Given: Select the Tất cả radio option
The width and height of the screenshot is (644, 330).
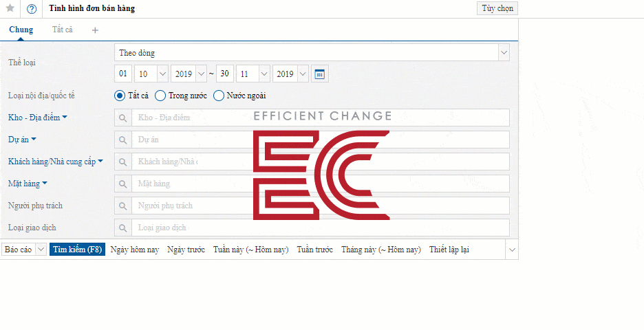Looking at the screenshot, I should tap(120, 96).
